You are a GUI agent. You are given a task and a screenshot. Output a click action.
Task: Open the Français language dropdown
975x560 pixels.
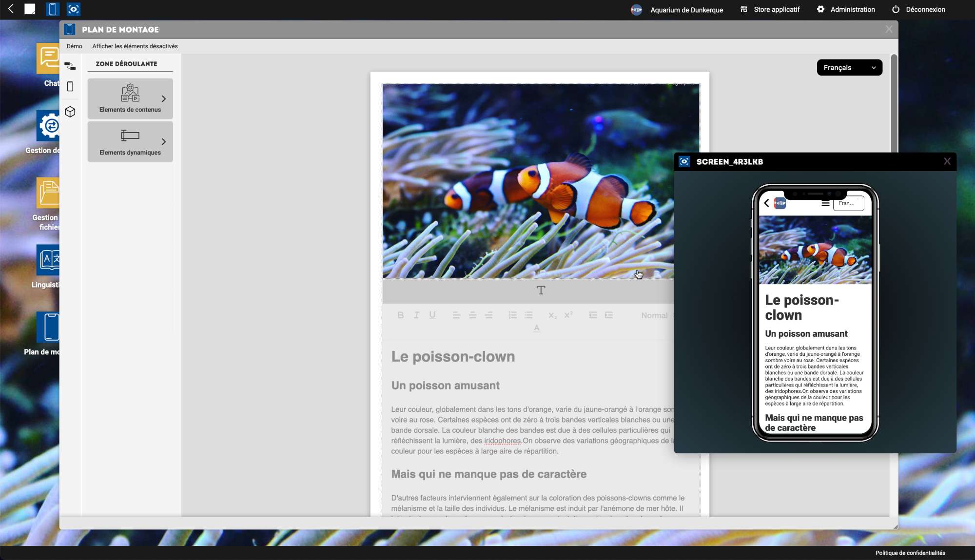(849, 68)
